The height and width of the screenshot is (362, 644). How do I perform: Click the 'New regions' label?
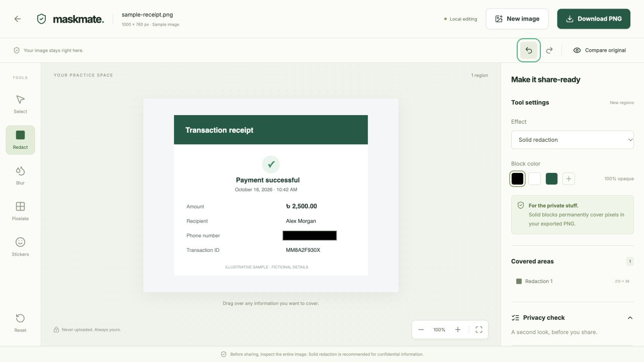coord(622,103)
